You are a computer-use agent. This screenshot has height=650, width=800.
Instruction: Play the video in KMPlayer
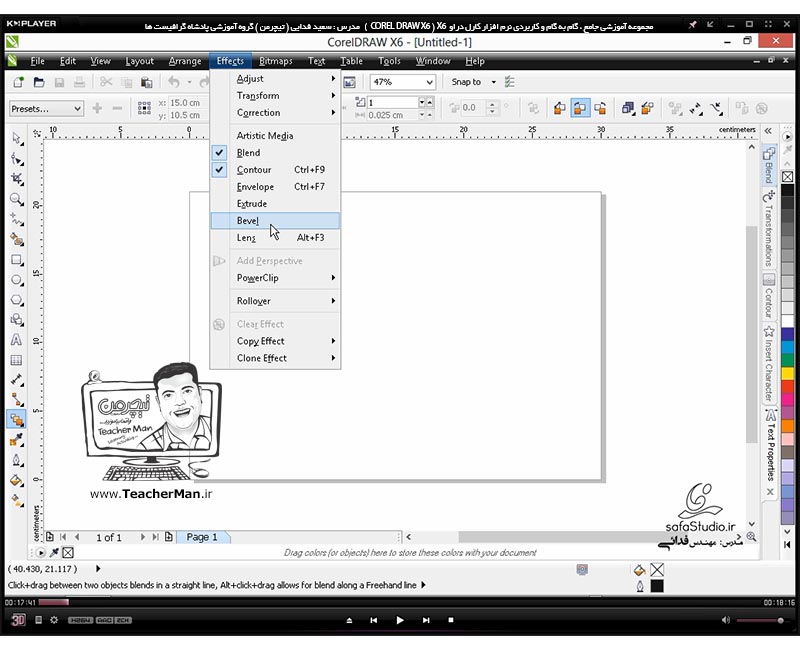click(399, 620)
